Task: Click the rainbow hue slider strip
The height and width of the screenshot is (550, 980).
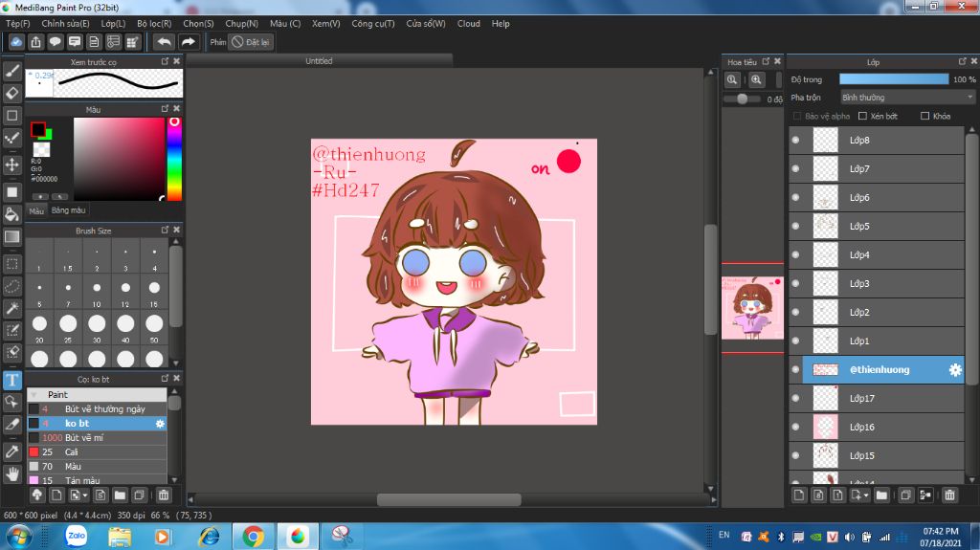Action: [x=174, y=161]
